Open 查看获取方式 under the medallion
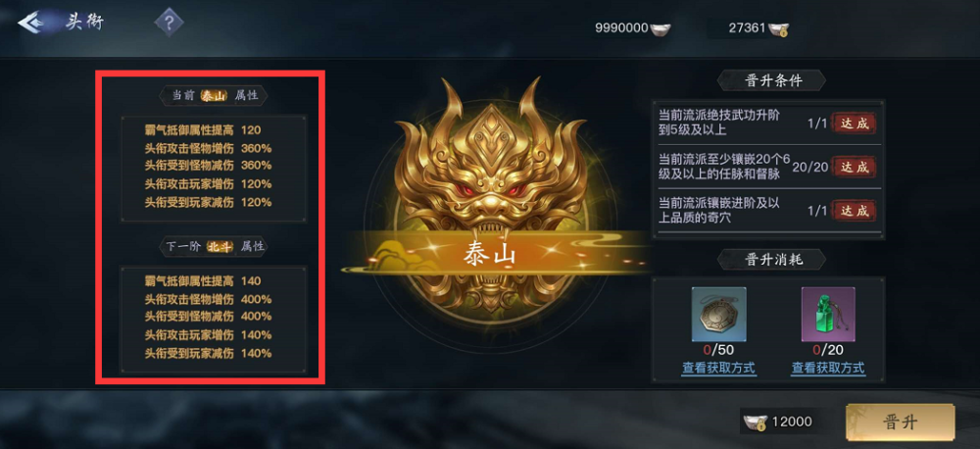Viewport: 980px width, 449px height. [718, 368]
